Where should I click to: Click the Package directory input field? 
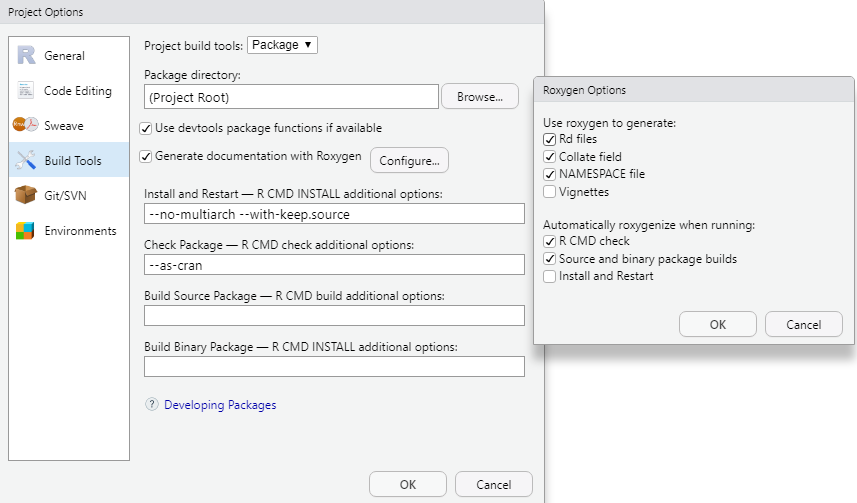[x=291, y=97]
